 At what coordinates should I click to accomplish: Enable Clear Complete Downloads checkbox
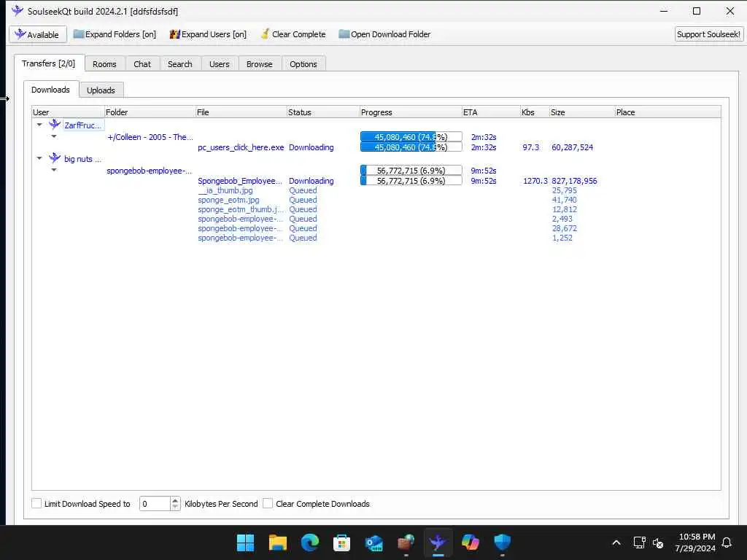[268, 503]
